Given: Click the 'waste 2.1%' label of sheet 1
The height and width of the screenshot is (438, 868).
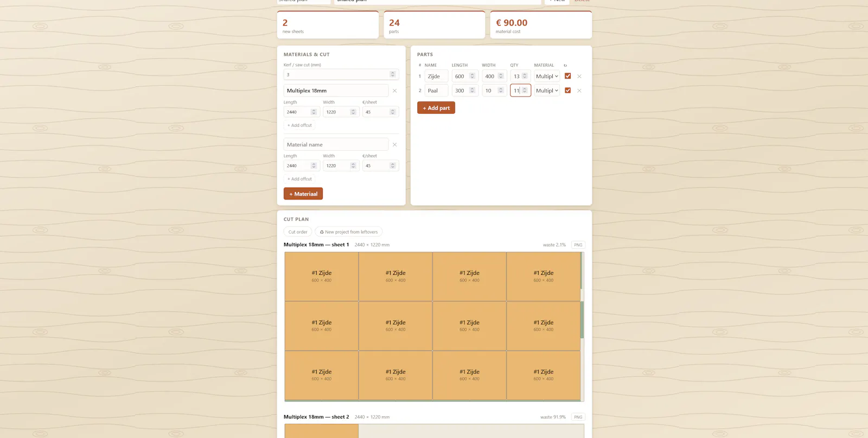Looking at the screenshot, I should [x=554, y=245].
